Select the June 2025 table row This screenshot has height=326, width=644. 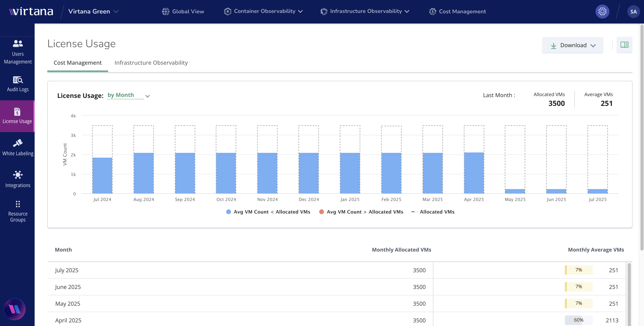click(337, 287)
